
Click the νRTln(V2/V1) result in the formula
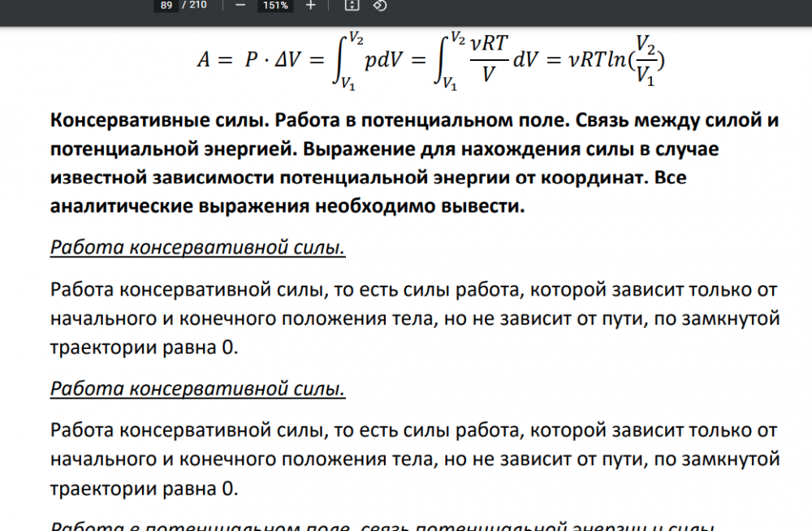[616, 60]
